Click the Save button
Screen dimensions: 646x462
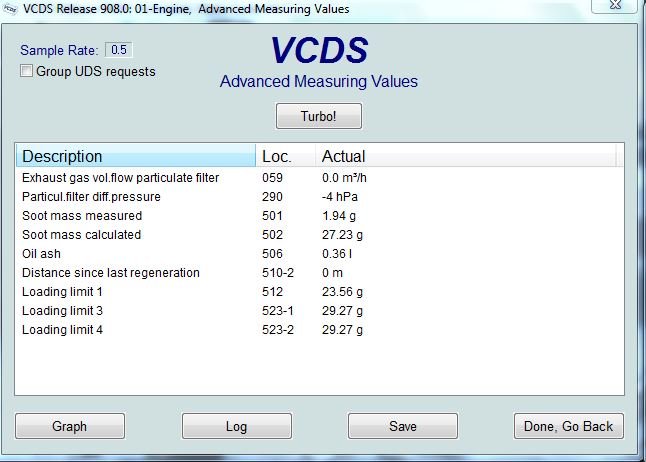(403, 426)
